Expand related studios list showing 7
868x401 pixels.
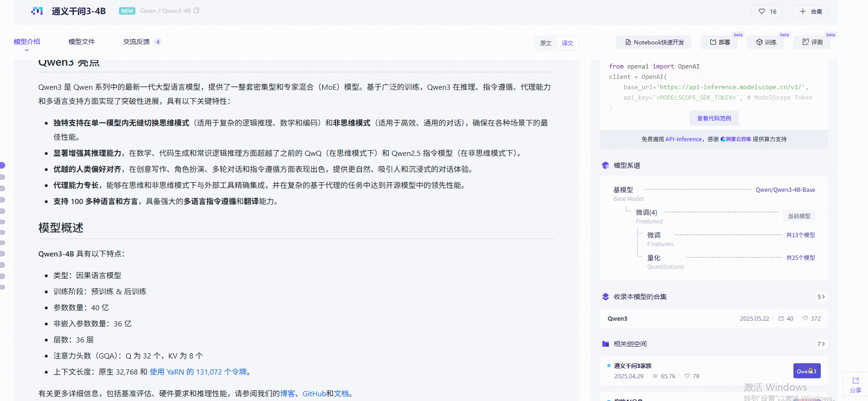pos(821,344)
